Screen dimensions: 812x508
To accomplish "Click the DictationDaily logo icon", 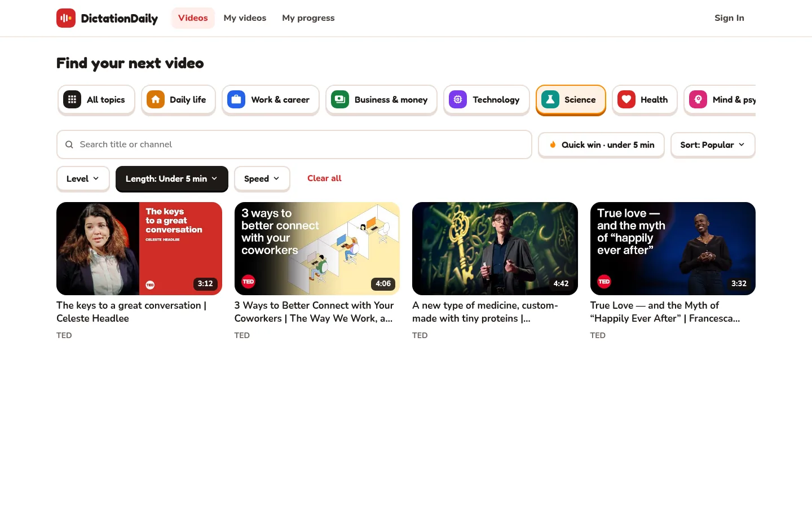I will pyautogui.click(x=66, y=18).
